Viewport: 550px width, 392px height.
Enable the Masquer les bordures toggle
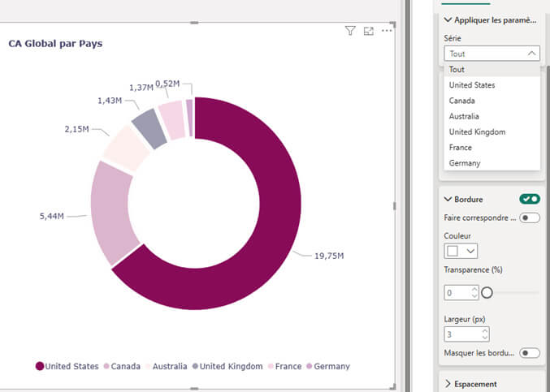[x=530, y=353]
